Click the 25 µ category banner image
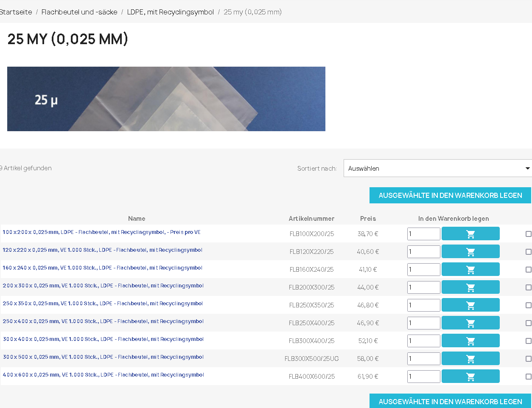 [166, 99]
